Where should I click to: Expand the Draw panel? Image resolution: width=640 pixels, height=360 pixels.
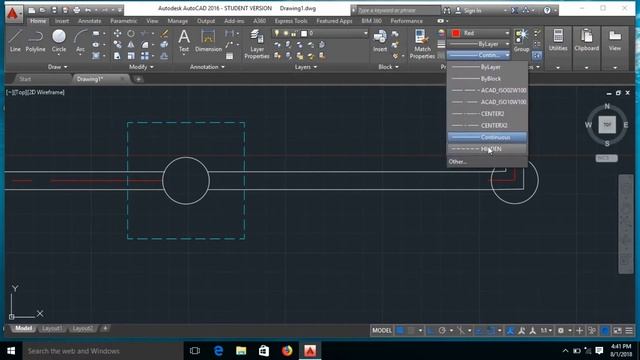click(x=58, y=67)
